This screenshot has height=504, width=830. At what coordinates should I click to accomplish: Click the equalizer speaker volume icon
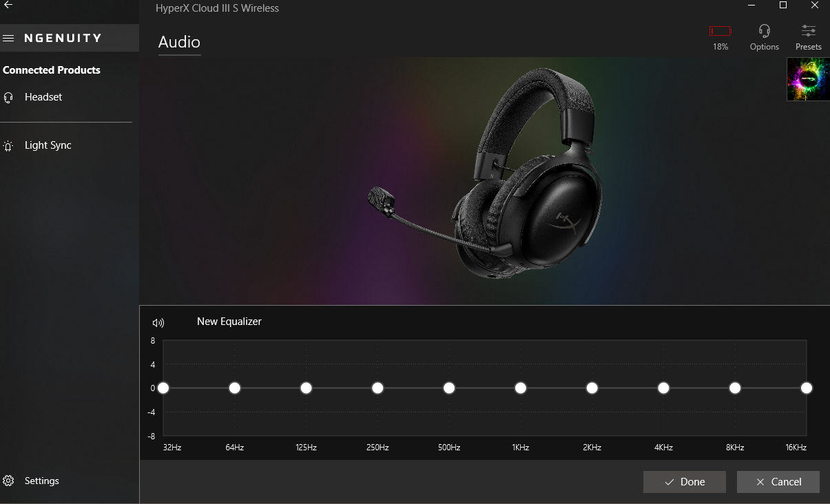(x=158, y=322)
